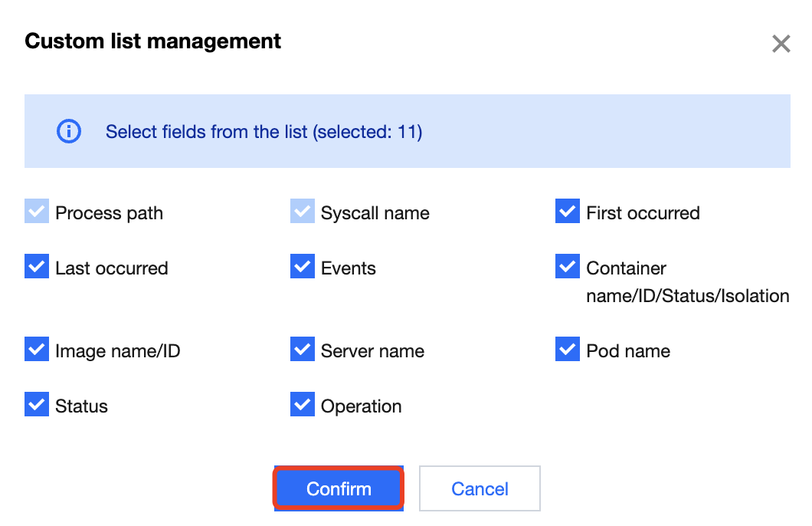Uncheck the Pod name checkbox
This screenshot has height=526, width=812.
568,350
